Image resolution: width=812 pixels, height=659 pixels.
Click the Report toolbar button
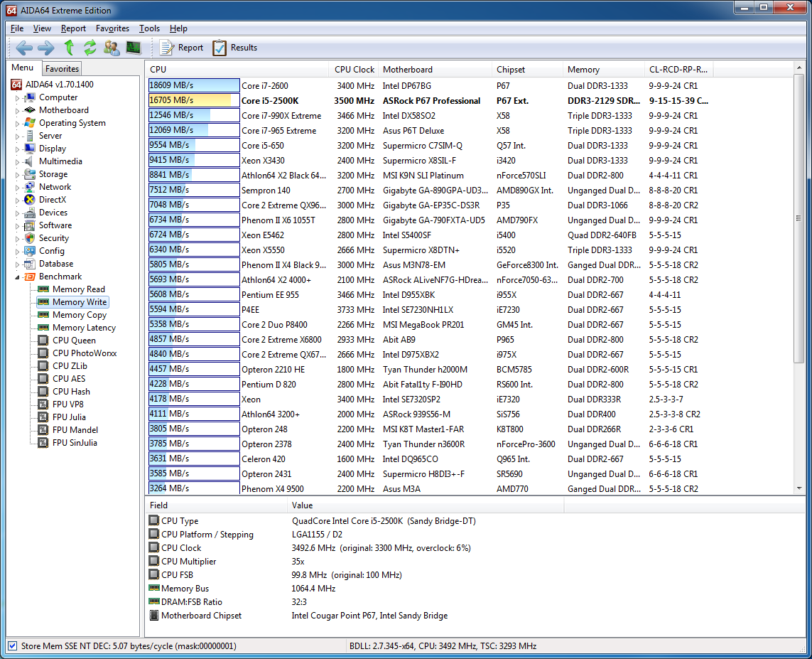pyautogui.click(x=182, y=48)
